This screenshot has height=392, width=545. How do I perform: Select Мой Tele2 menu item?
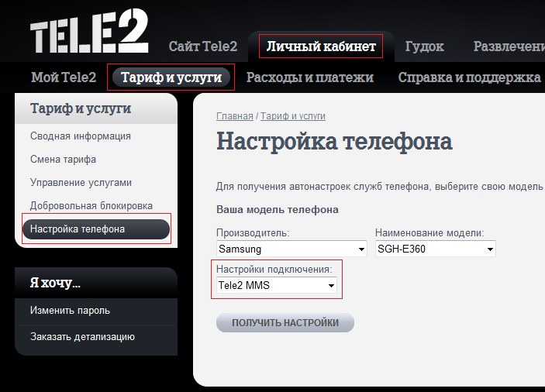[x=64, y=77]
